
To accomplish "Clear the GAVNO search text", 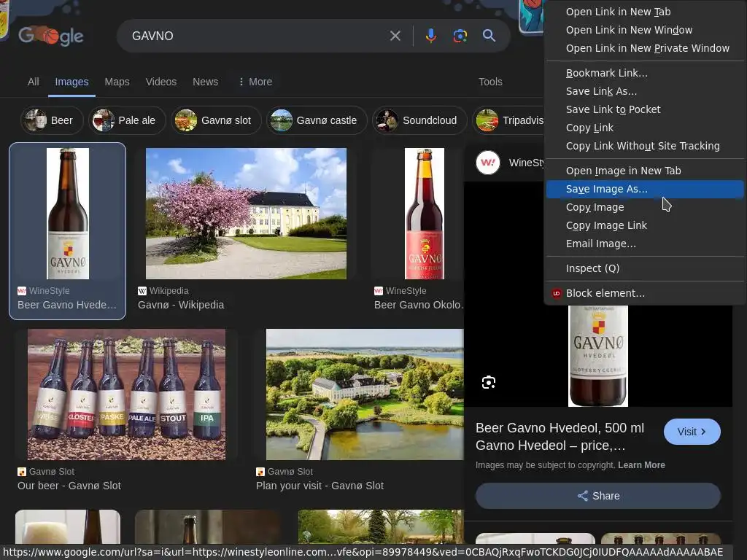I will click(x=395, y=36).
